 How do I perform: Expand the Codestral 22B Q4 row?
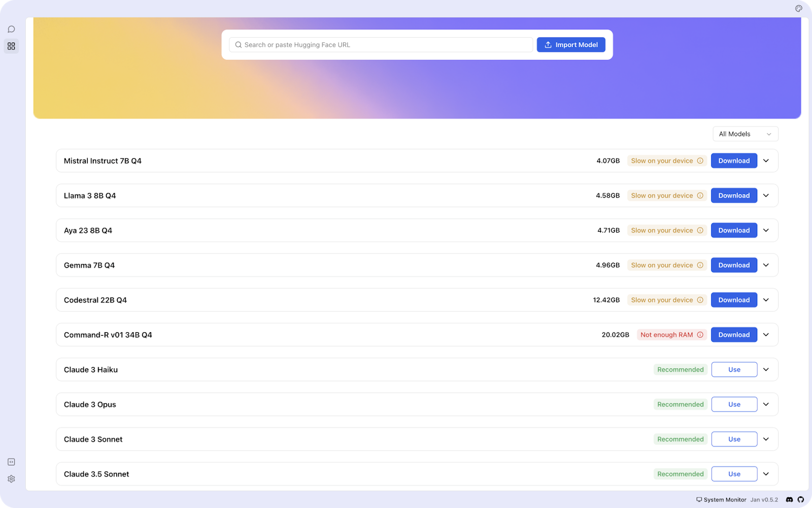click(x=766, y=300)
